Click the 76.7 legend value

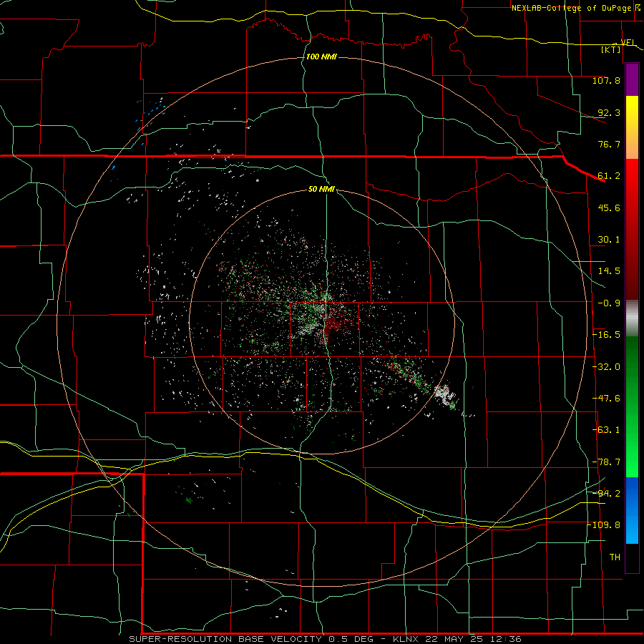609,144
